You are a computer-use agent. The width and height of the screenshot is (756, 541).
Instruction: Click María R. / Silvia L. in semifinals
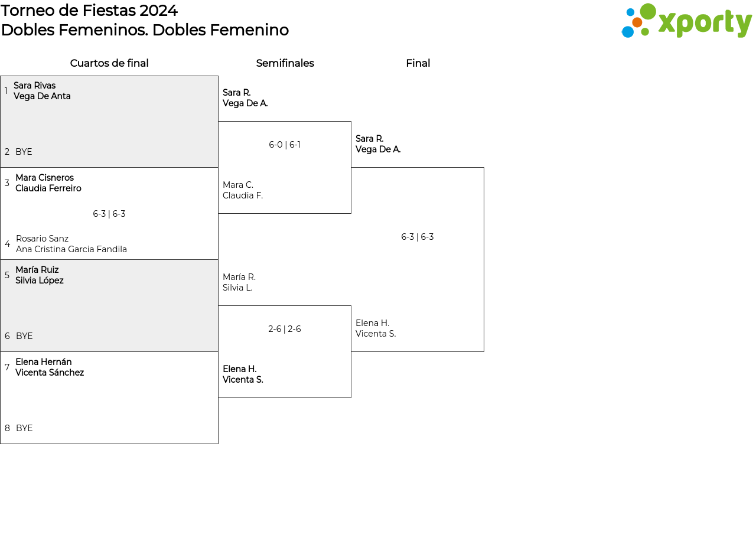(x=239, y=282)
